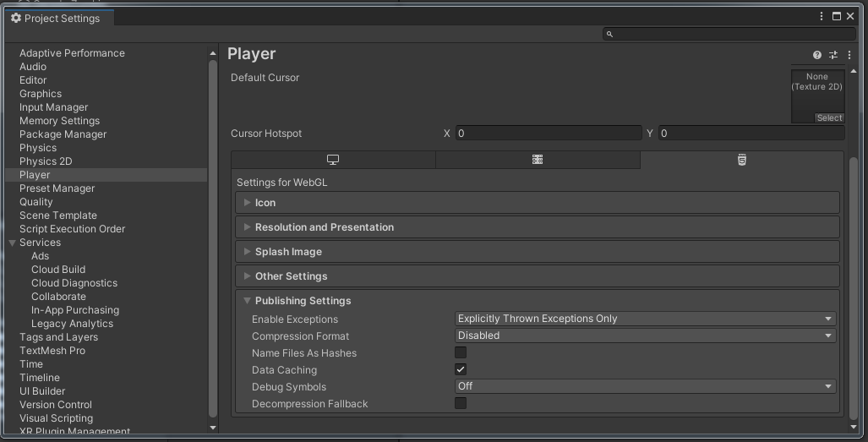Open Adaptive Performance settings
The image size is (868, 442).
(72, 53)
